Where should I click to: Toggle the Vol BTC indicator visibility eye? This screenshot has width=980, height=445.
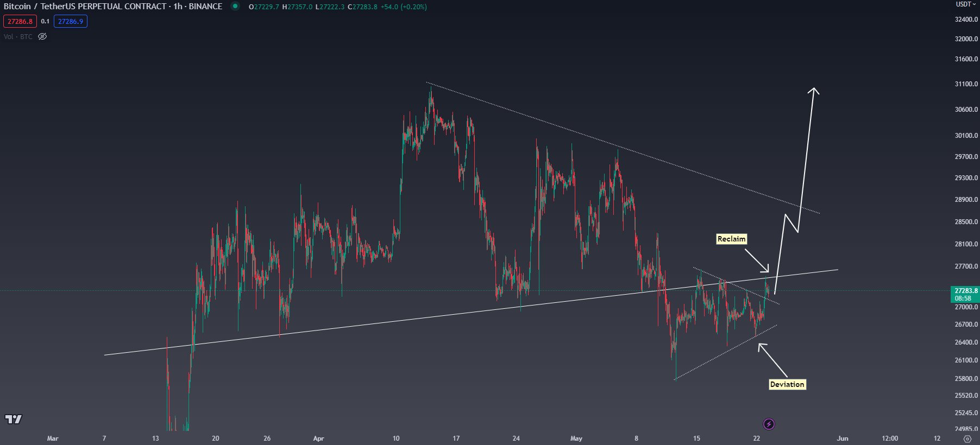coord(42,36)
